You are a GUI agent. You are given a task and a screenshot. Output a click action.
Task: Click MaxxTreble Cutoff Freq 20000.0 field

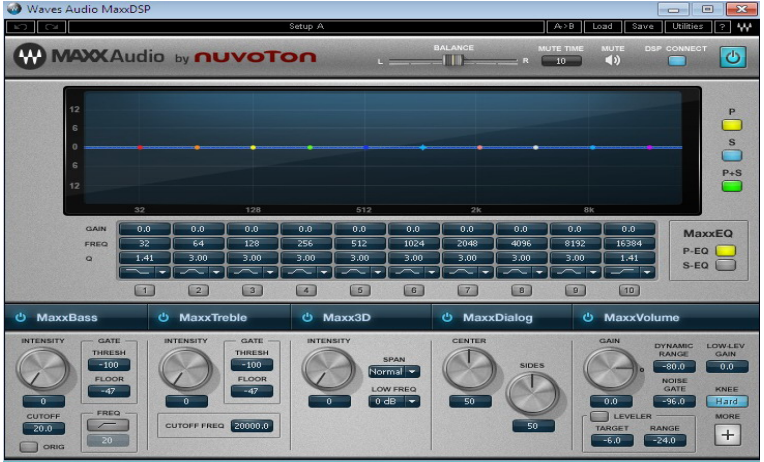tap(251, 426)
